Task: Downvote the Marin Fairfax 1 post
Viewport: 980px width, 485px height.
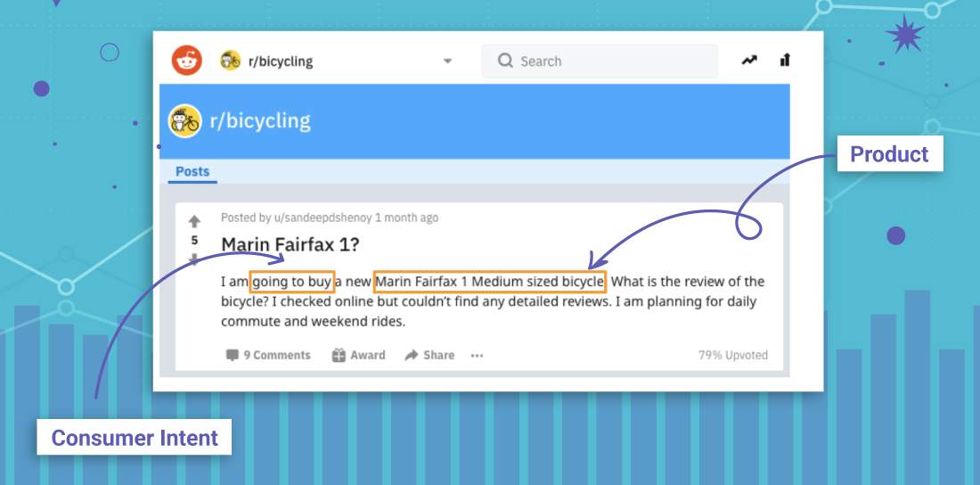Action: click(194, 259)
